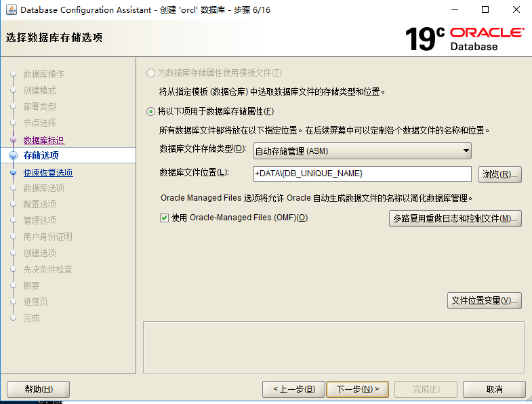This screenshot has height=404, width=532.
Task: Click the 浏览(R)... button
Action: (x=500, y=174)
